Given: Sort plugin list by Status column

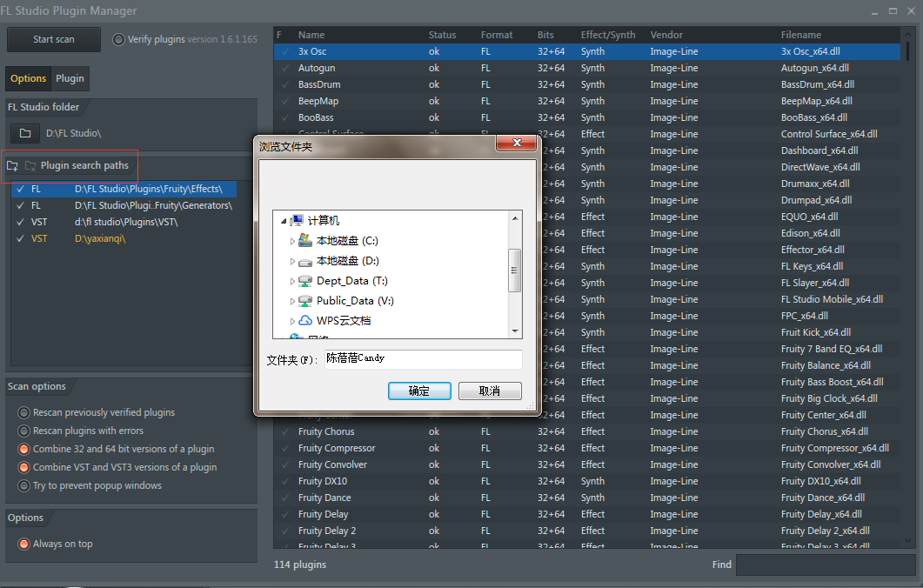Looking at the screenshot, I should [x=442, y=35].
